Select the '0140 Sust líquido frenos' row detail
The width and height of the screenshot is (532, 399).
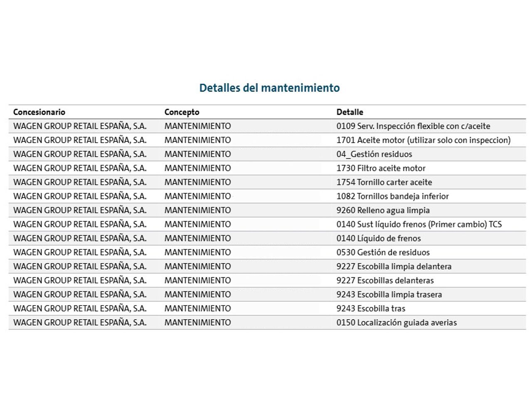(x=419, y=224)
